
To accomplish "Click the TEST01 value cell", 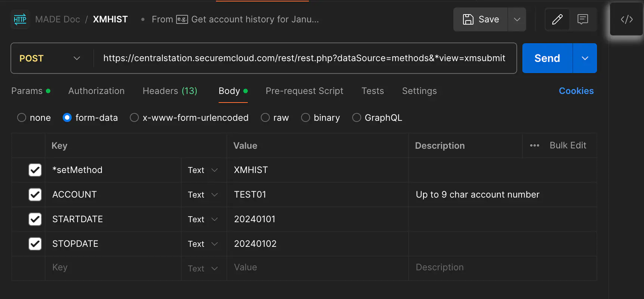I will click(x=318, y=195).
